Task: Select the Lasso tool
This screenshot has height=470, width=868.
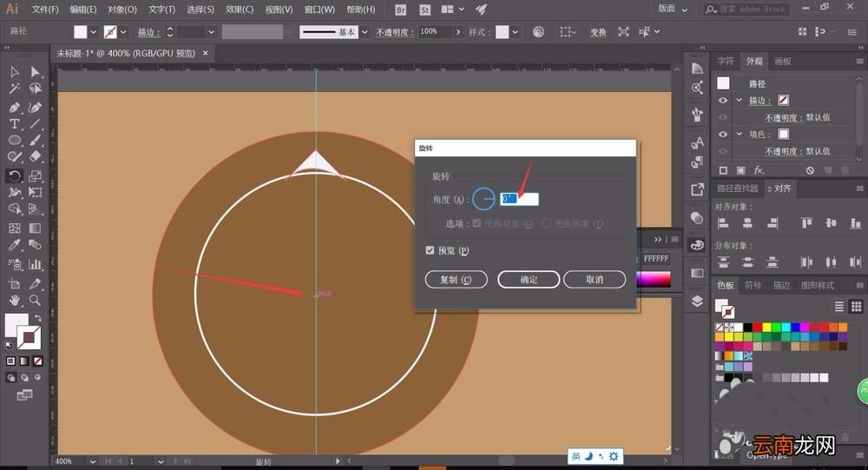Action: point(35,89)
